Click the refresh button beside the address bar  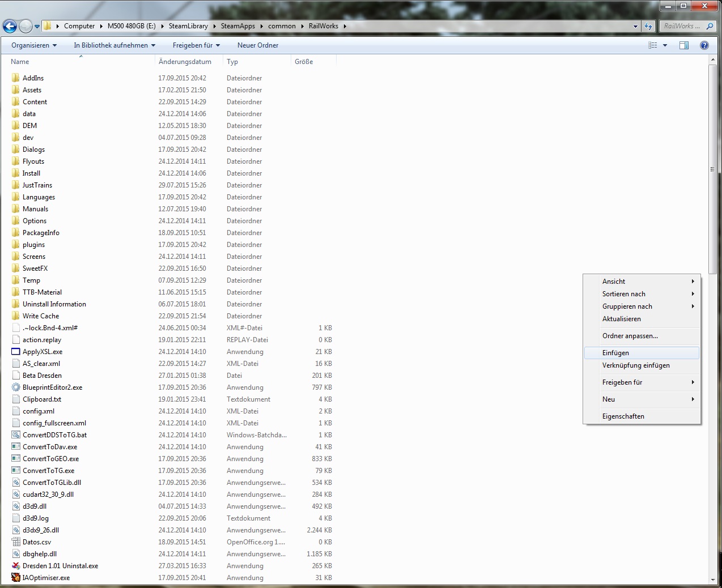point(648,26)
